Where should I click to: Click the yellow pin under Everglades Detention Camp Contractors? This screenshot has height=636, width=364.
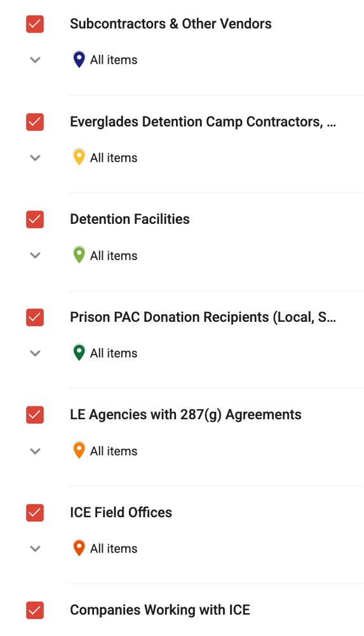point(79,157)
